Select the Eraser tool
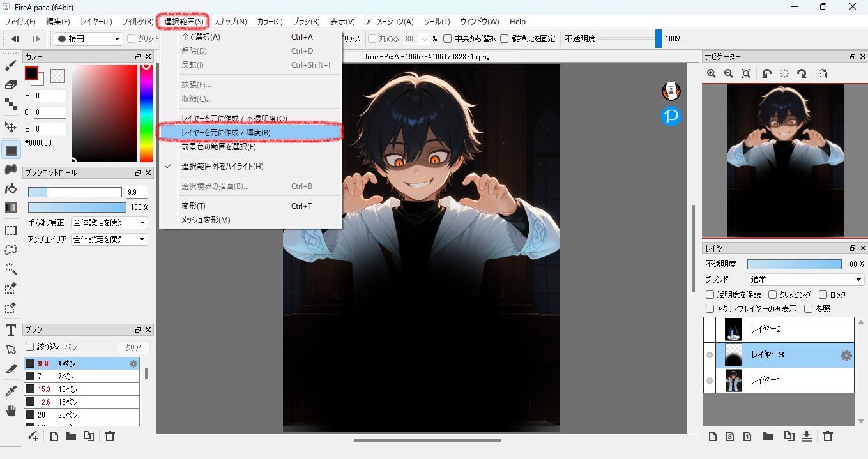The height and width of the screenshot is (459, 868). [x=10, y=85]
